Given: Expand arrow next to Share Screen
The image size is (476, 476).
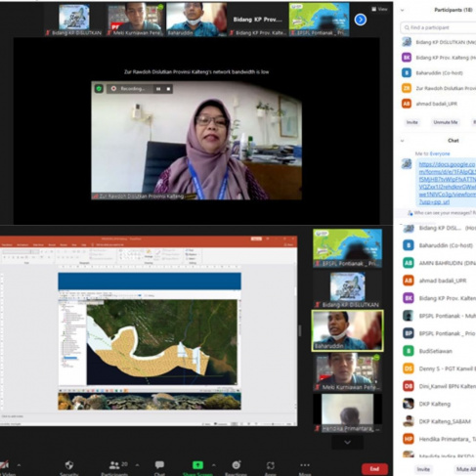Looking at the screenshot, I should pos(214,465).
